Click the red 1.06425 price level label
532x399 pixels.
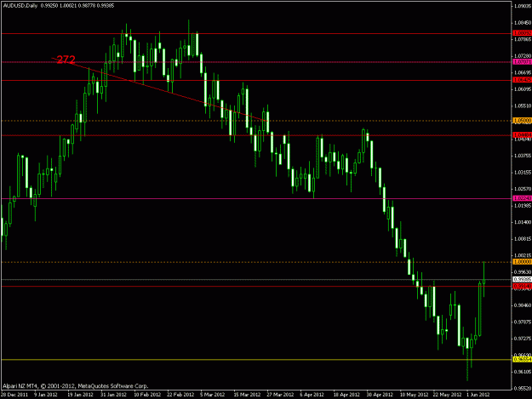point(522,80)
